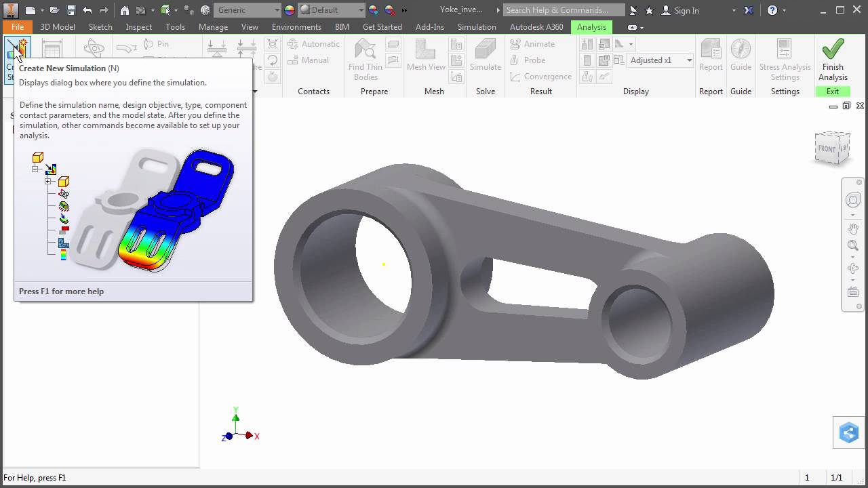Switch to the 3D Model tab

click(58, 27)
